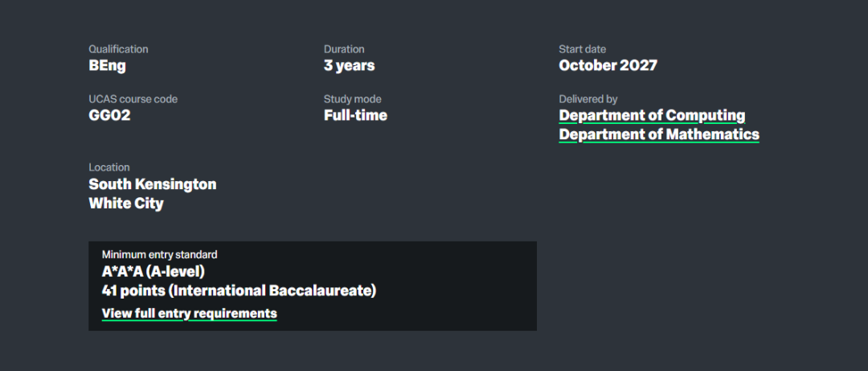
Task: Click the Delivered by label
Action: point(588,99)
